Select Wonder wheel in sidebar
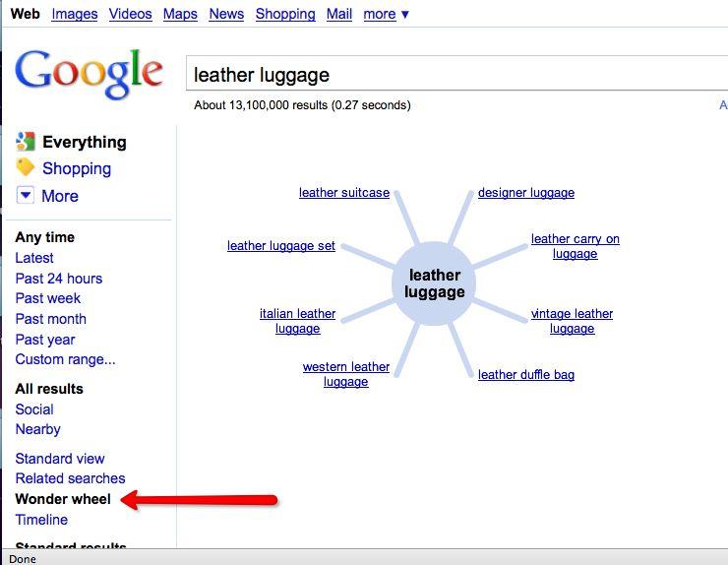This screenshot has width=728, height=565. click(x=63, y=499)
